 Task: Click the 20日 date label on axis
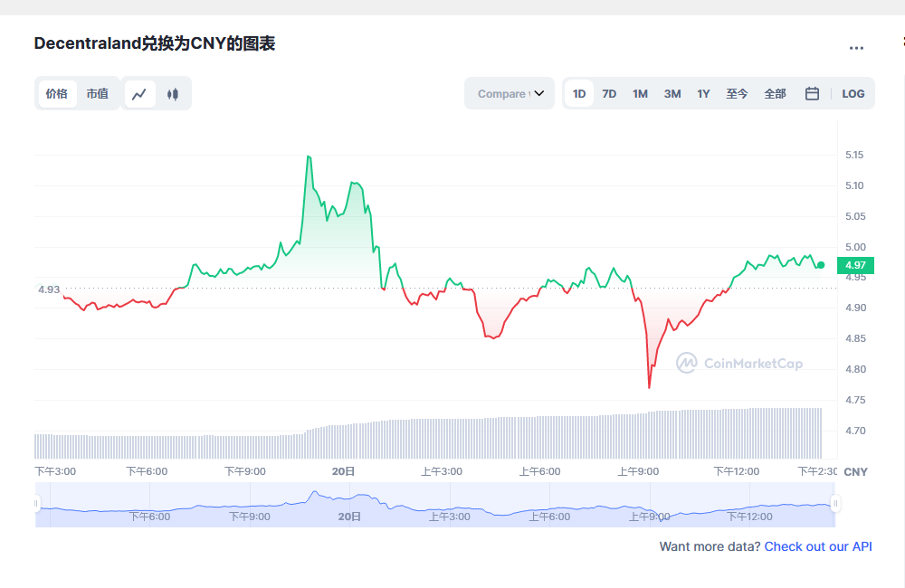click(x=343, y=471)
